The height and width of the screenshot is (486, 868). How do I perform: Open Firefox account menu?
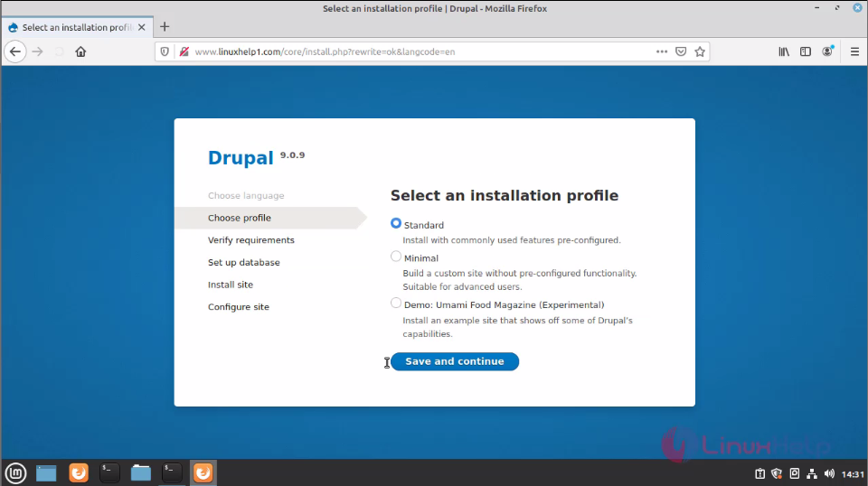point(827,51)
